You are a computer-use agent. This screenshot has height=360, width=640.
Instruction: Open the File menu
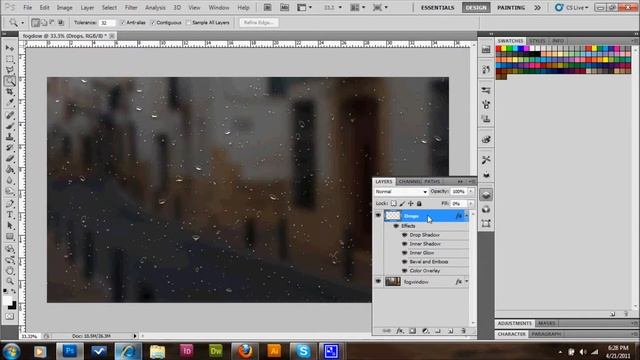point(27,7)
